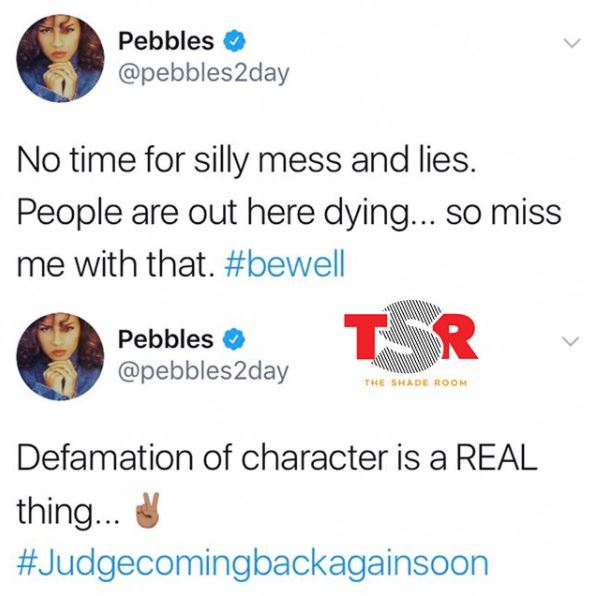Click the Pebbles display name on the first tweet
Viewport: 592px width, 596px height.
pos(166,41)
